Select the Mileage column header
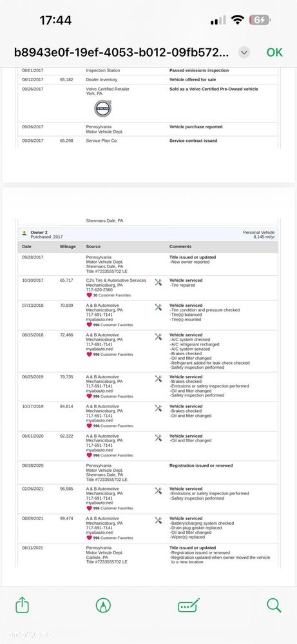Screen dimensions: 297x644 (68, 246)
